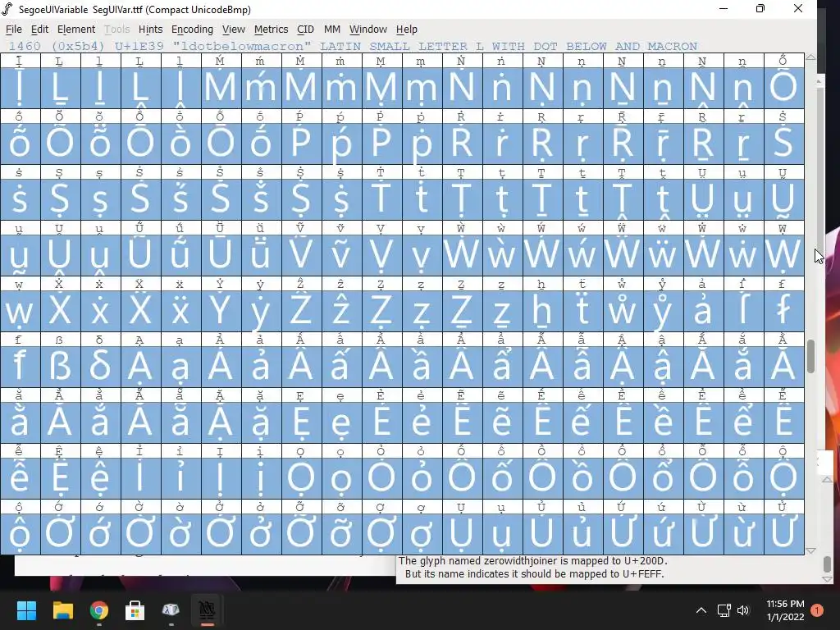Viewport: 840px width, 630px height.
Task: Select the lowercase p with acute glyph
Action: tap(340, 143)
